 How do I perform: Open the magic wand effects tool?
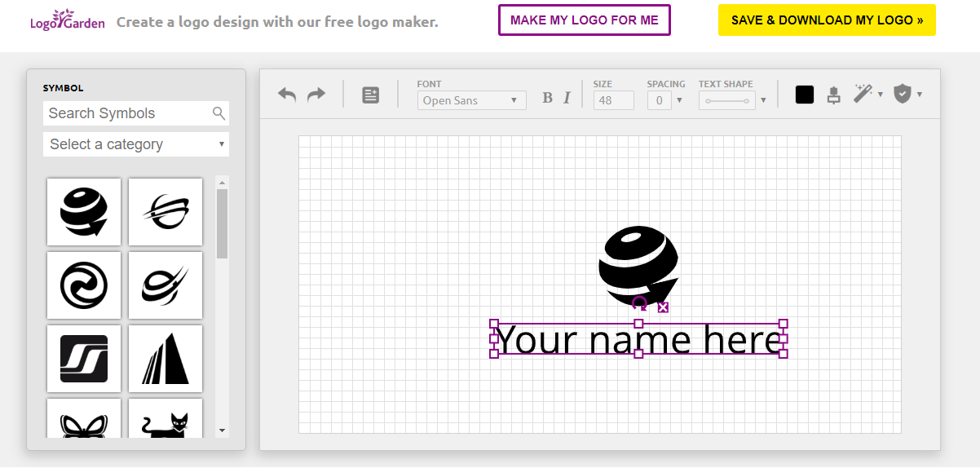[863, 94]
